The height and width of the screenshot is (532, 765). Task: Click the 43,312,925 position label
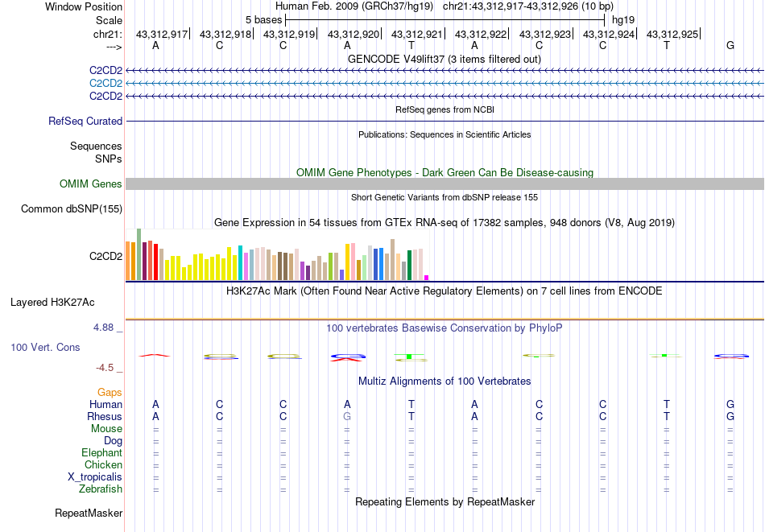[672, 34]
